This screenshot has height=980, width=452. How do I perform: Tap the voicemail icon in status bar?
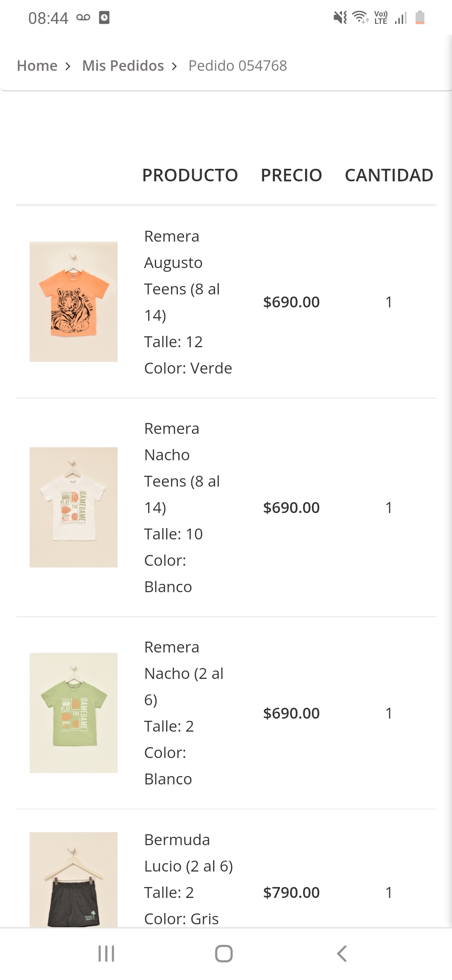(83, 18)
